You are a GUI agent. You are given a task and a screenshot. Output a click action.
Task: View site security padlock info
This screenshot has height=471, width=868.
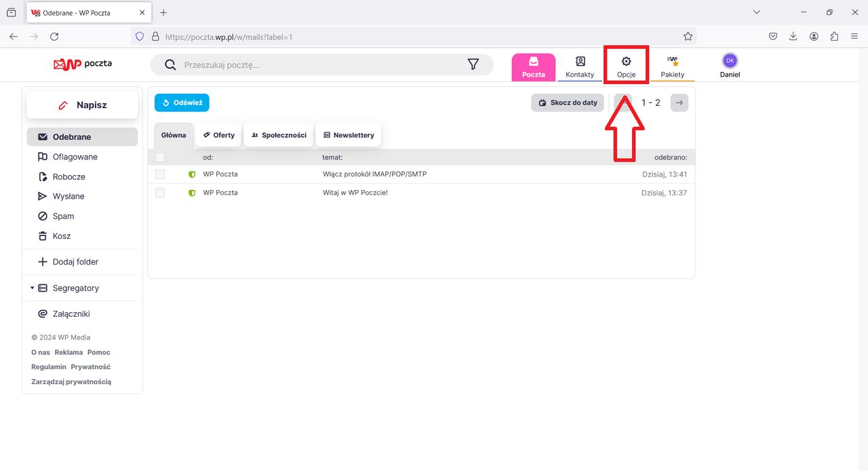point(155,37)
